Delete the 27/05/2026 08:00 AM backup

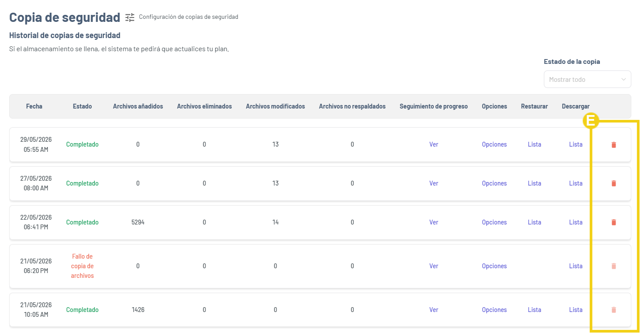click(613, 184)
